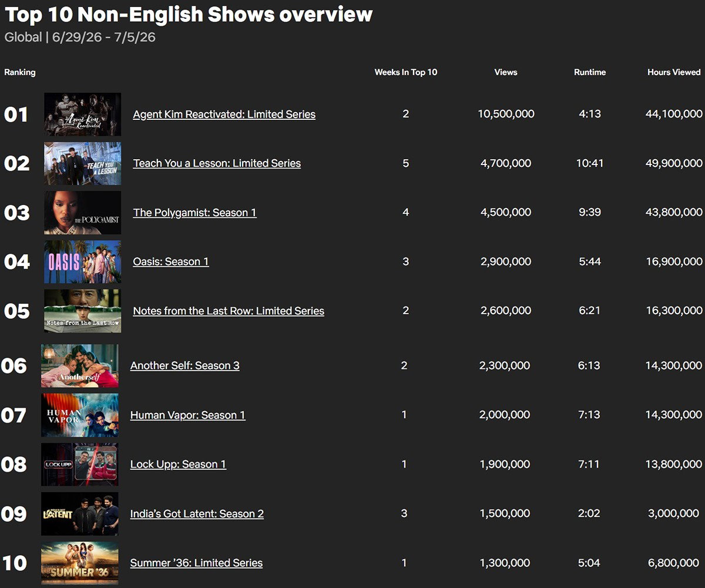Viewport: 705px width, 588px height.
Task: Click the ranking number 10
Action: click(x=15, y=563)
